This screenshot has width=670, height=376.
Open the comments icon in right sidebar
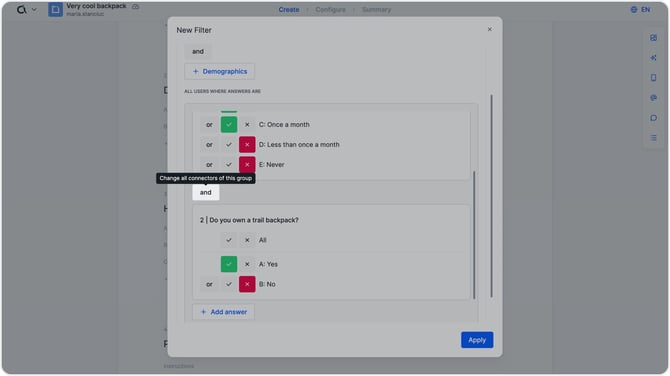click(x=653, y=118)
